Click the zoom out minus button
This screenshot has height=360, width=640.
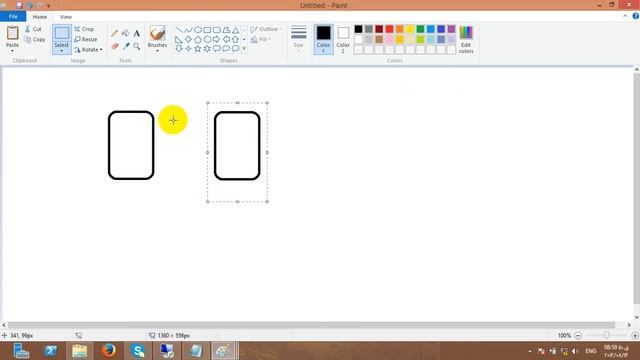578,336
